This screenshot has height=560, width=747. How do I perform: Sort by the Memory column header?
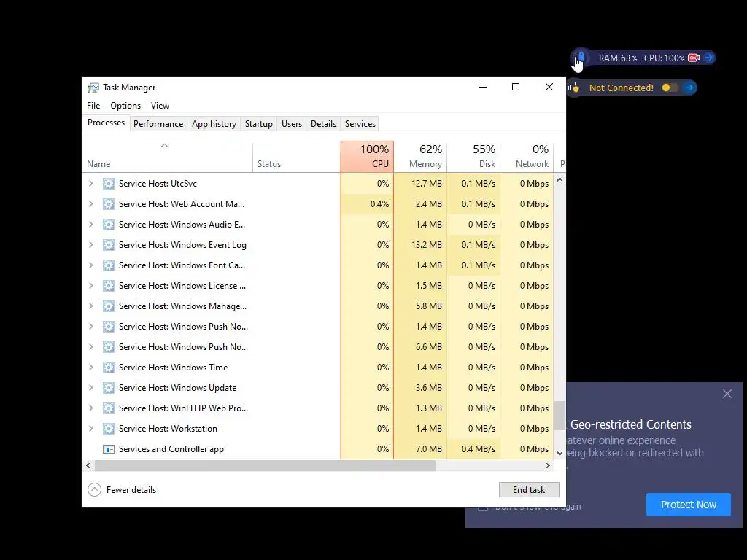tap(420, 156)
